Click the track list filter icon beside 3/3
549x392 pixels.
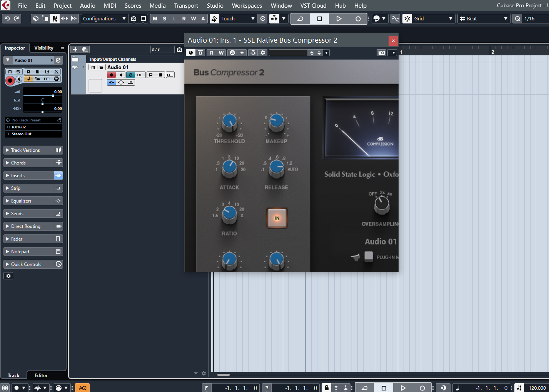pos(179,50)
